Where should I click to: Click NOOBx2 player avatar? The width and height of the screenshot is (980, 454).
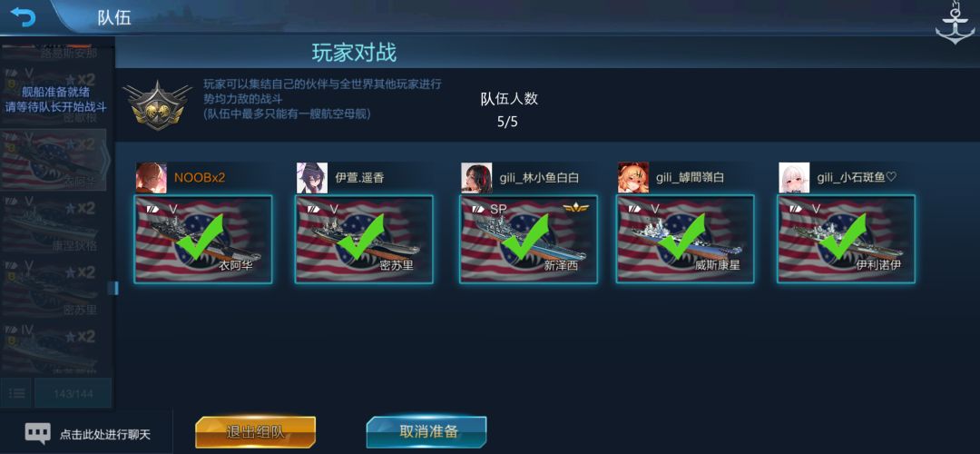(x=152, y=178)
